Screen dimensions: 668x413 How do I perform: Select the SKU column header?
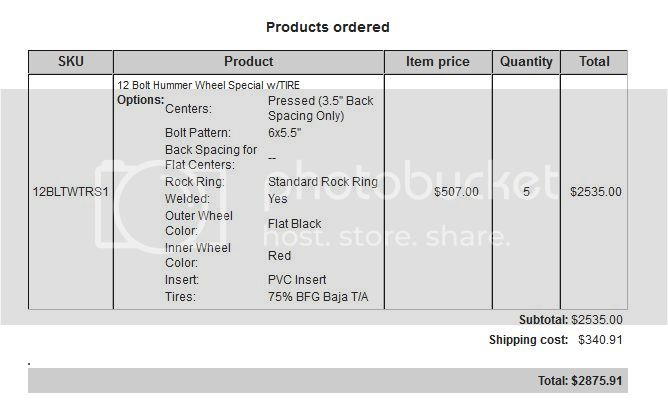point(70,62)
